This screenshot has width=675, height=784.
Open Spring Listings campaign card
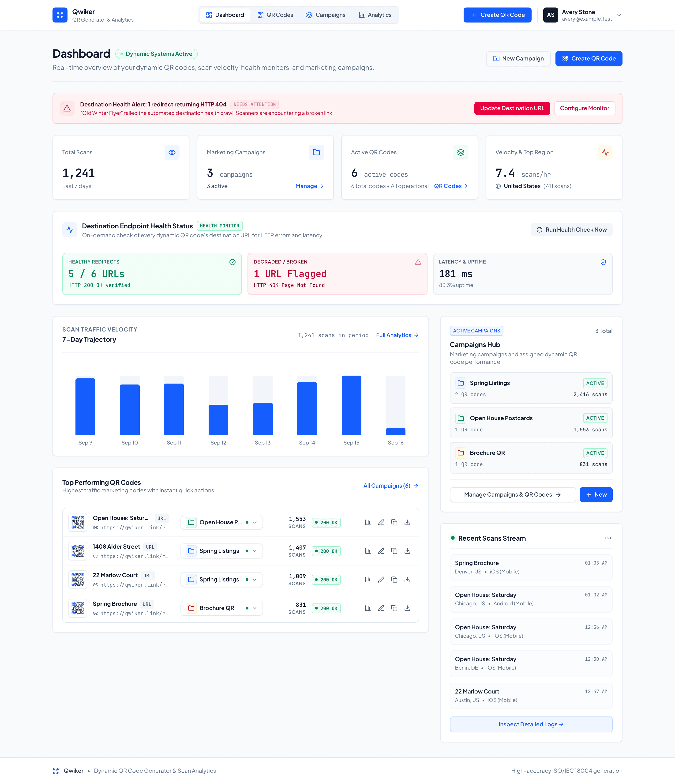pyautogui.click(x=531, y=388)
